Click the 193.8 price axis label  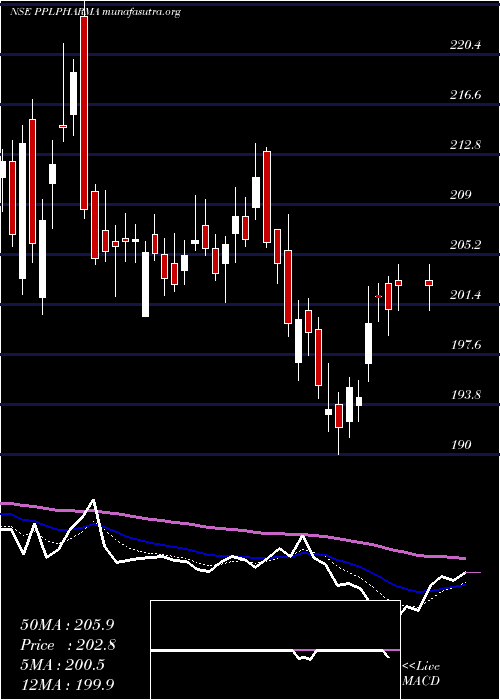click(466, 394)
